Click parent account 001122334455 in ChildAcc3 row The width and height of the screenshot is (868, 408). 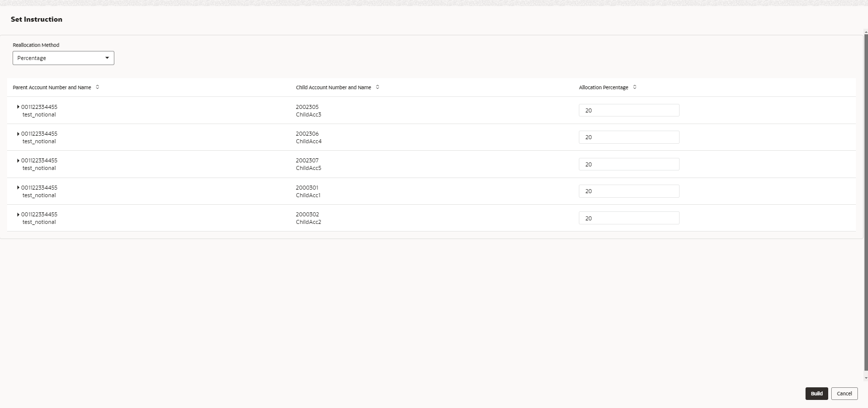(x=39, y=107)
